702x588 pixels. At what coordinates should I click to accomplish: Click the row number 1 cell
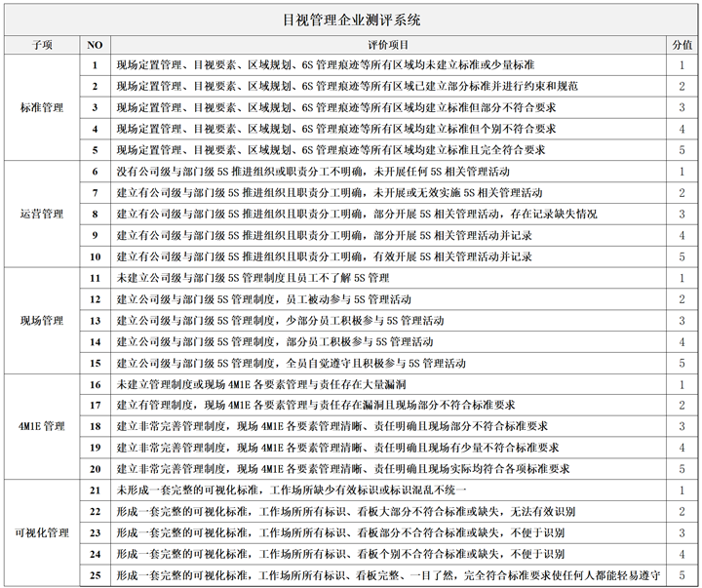tap(95, 65)
